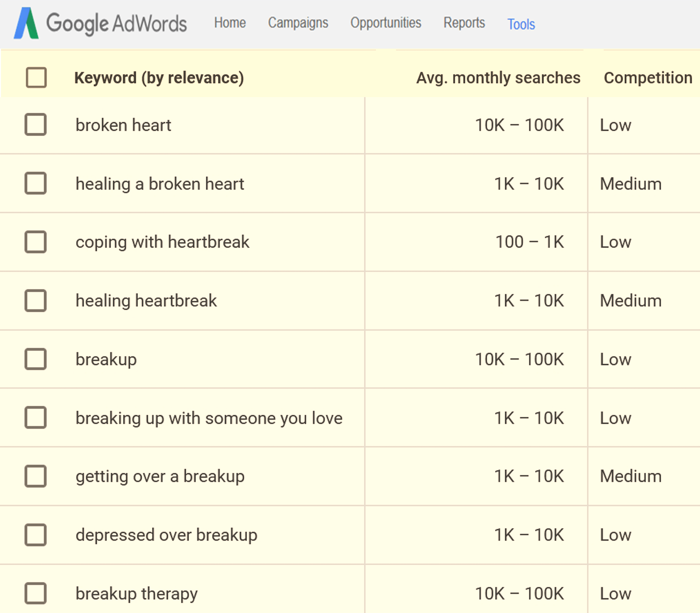Tick the "getting over a breakup" checkbox
Image resolution: width=700 pixels, height=613 pixels.
[36, 476]
